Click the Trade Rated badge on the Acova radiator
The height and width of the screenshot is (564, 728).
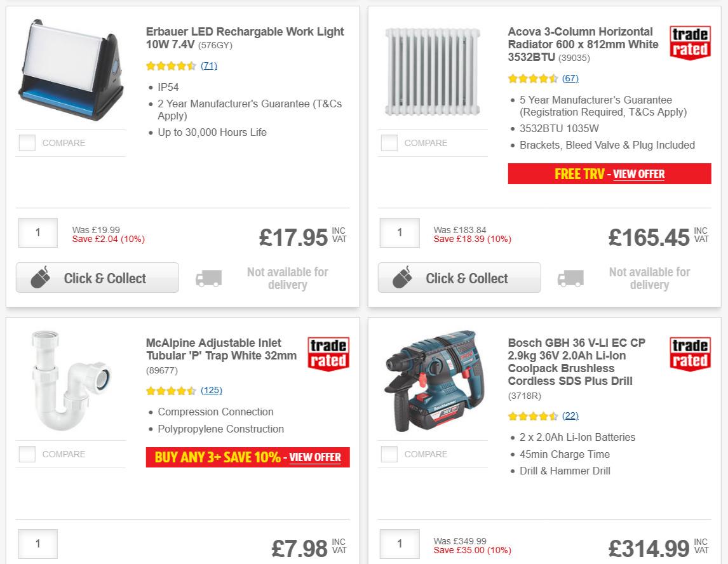(690, 43)
